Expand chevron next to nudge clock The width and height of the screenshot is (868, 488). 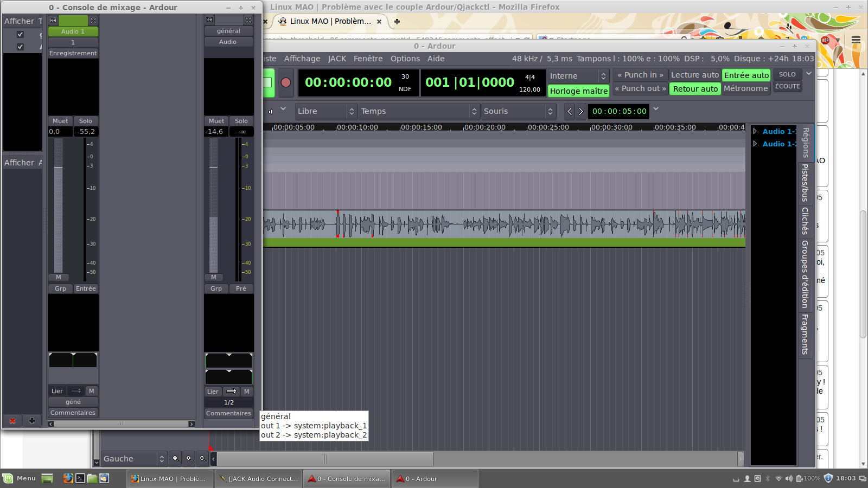click(656, 108)
